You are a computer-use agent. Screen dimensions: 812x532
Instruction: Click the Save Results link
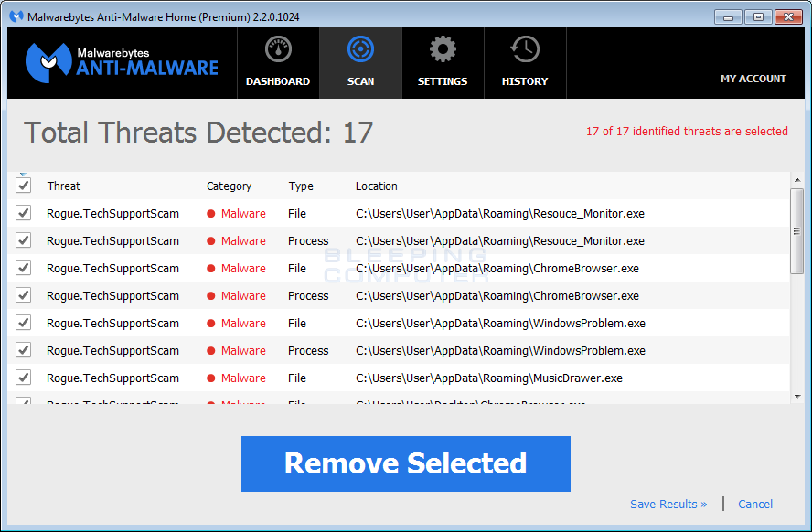click(x=668, y=504)
